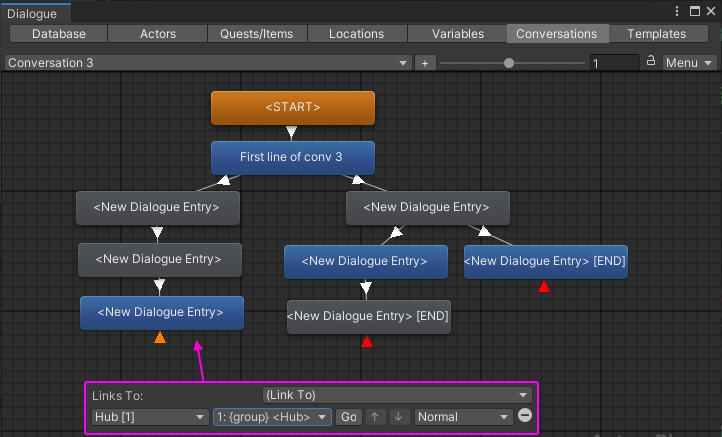
Task: Select the orange START node
Action: (293, 108)
